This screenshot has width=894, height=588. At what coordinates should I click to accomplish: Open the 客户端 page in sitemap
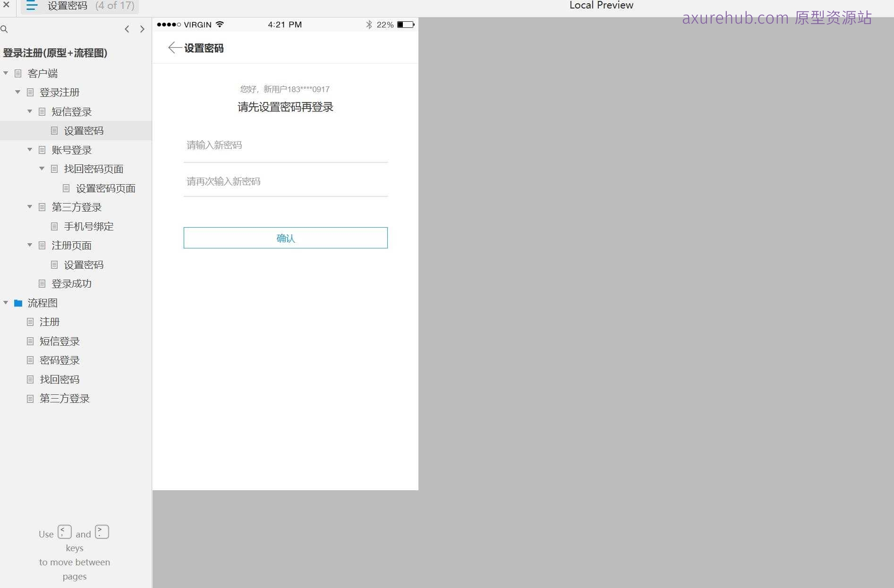coord(43,73)
